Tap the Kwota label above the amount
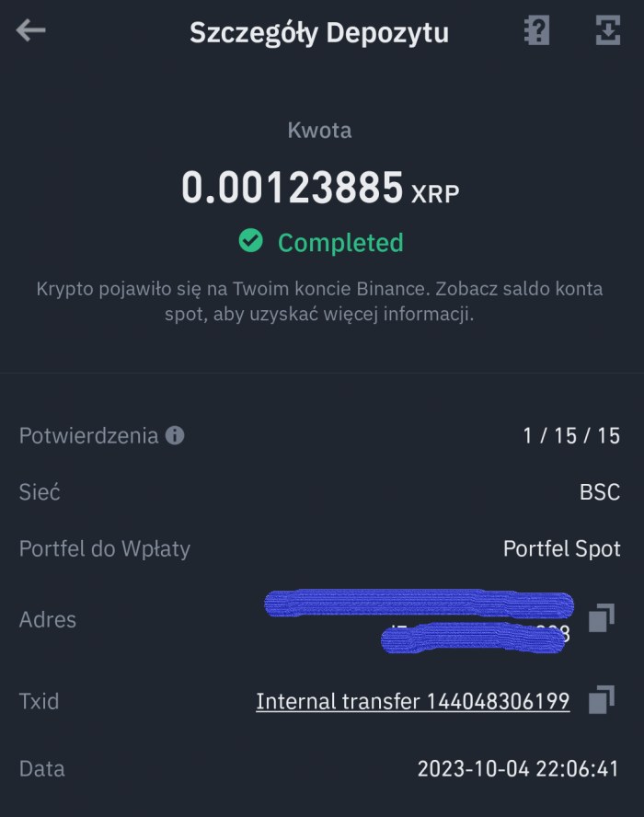 coord(320,130)
